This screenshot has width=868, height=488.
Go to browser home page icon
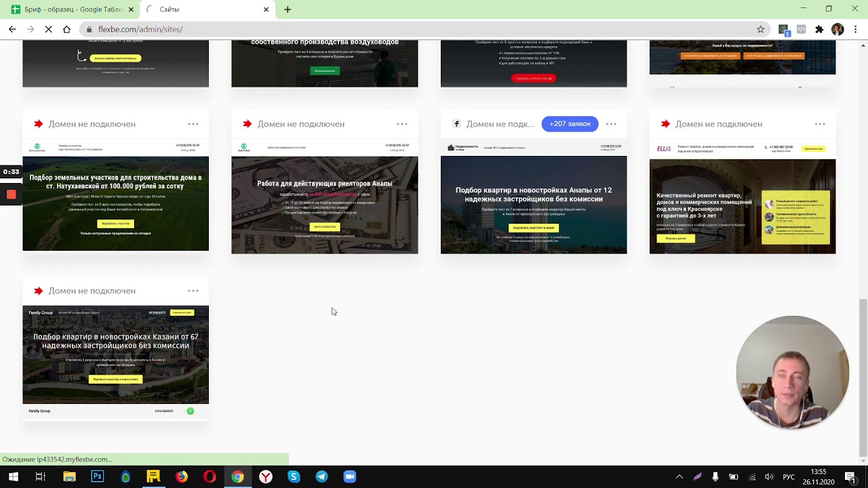tap(66, 29)
